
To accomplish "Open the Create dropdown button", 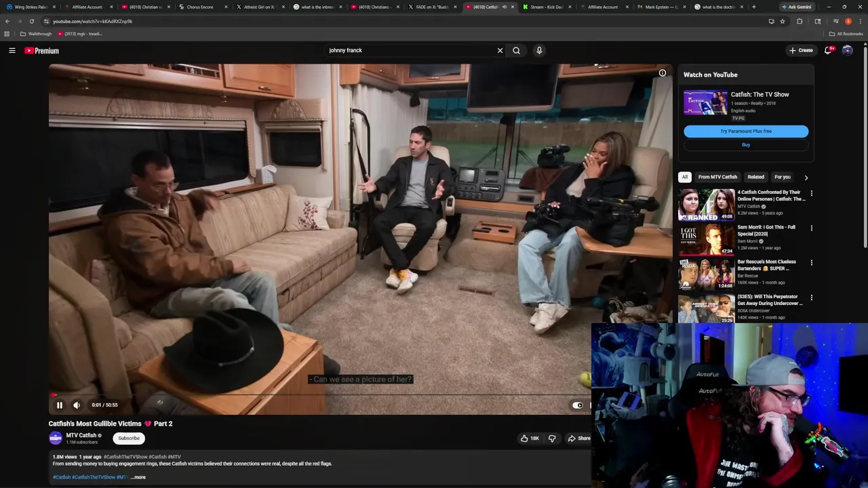I will pos(801,50).
